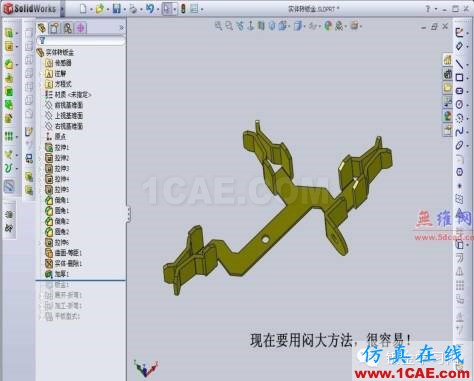Click the Rebuild traffic light icon
The height and width of the screenshot is (381, 474).
click(x=183, y=9)
